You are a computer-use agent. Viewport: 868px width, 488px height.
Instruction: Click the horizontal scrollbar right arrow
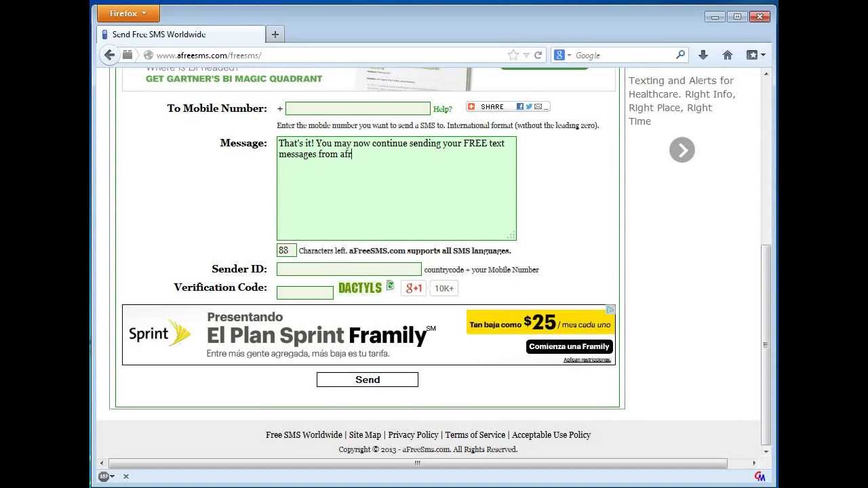[x=754, y=463]
